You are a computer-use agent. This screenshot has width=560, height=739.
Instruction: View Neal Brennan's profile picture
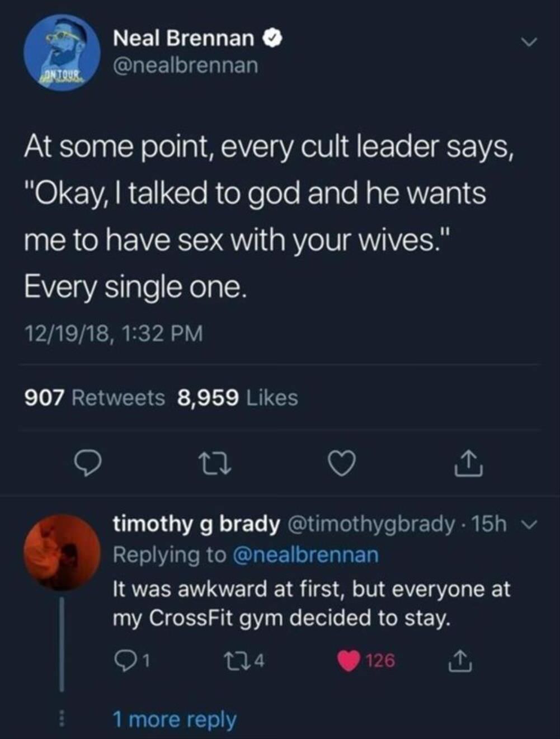point(62,53)
